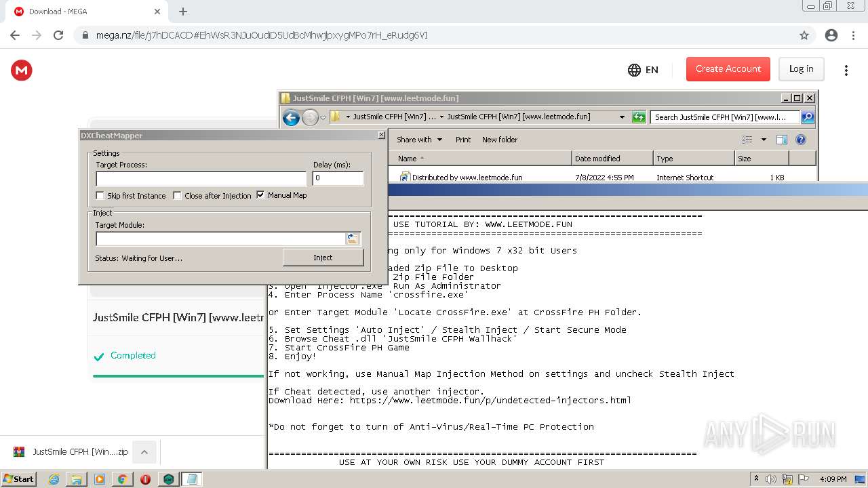Open Internet Explorer from taskbar
The width and height of the screenshot is (868, 488).
pos(54,479)
